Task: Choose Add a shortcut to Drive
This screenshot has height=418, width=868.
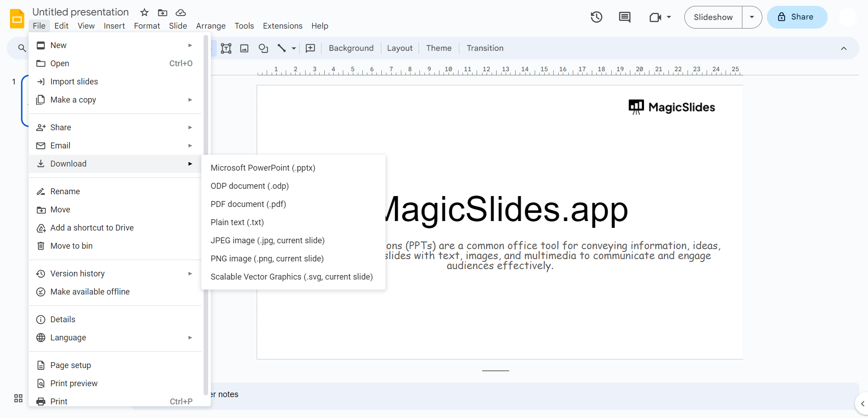Action: click(x=115, y=228)
